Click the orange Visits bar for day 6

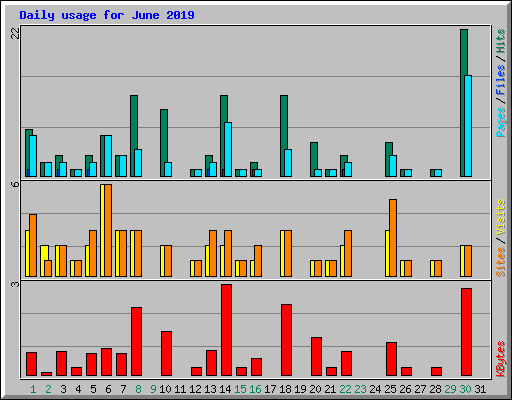tap(108, 230)
